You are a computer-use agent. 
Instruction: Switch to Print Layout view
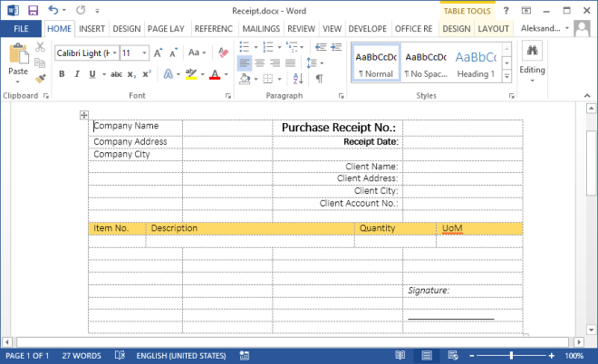click(427, 355)
